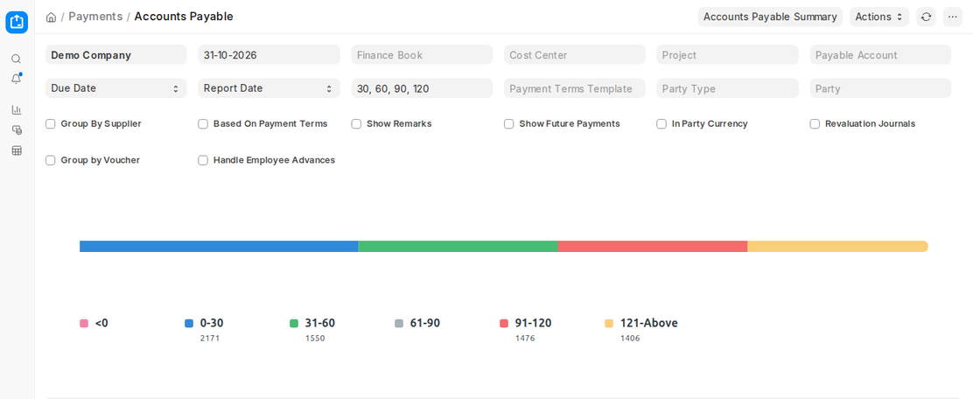Click the value 1476 under 91-120

525,339
